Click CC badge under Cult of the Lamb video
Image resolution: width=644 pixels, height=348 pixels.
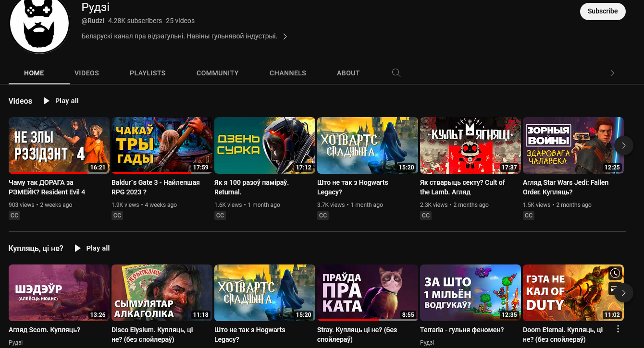(x=426, y=216)
